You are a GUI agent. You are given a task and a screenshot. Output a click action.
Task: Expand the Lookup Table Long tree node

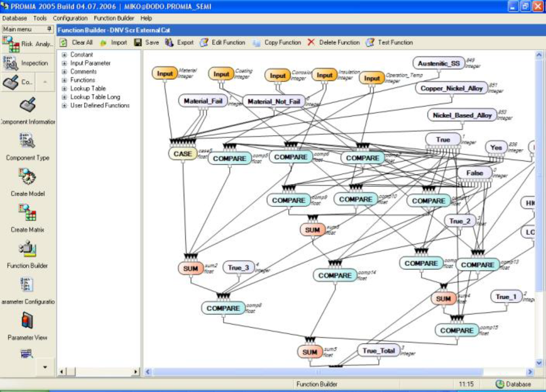pos(64,97)
